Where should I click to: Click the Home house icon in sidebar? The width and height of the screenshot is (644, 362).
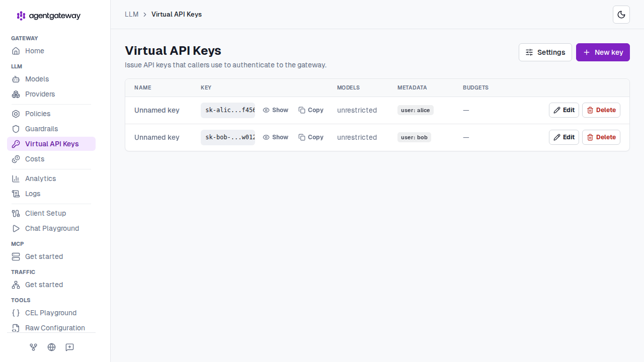[x=16, y=51]
